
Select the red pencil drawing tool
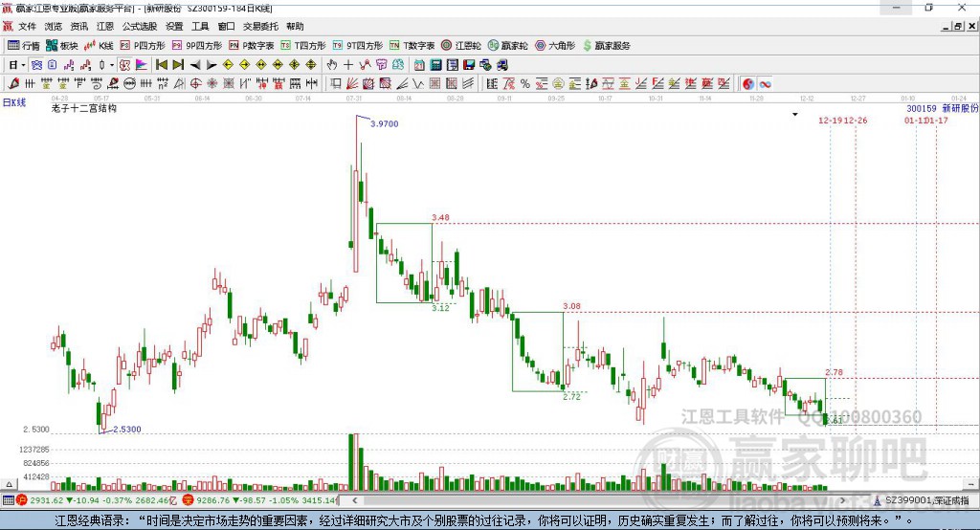(x=13, y=84)
